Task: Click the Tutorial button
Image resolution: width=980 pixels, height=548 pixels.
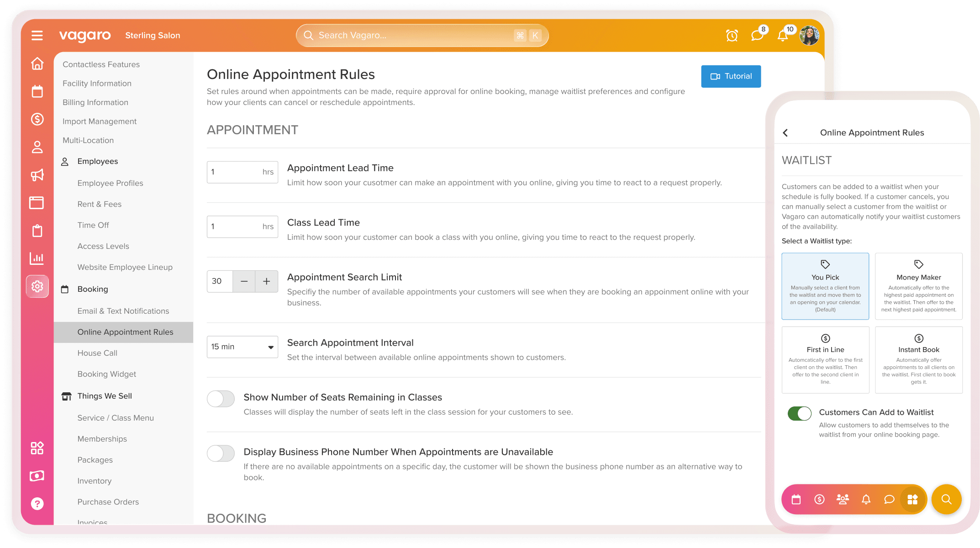Action: pos(731,76)
